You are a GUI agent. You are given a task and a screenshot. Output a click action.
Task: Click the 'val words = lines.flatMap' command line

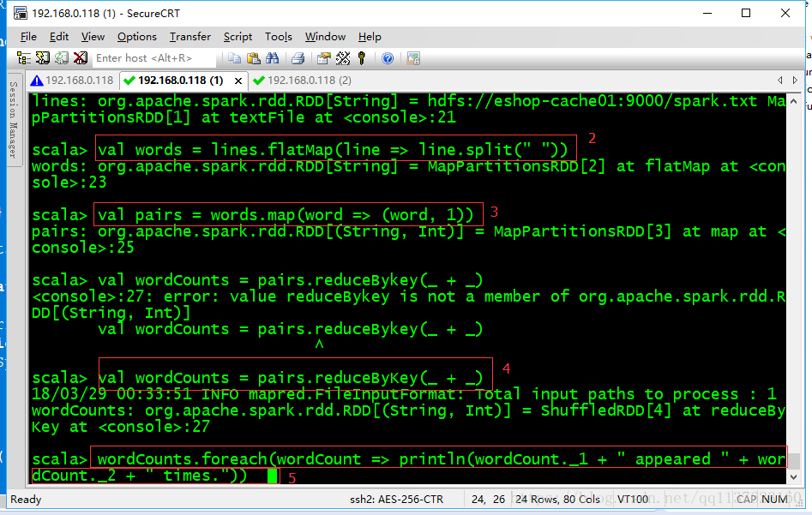[x=333, y=150]
